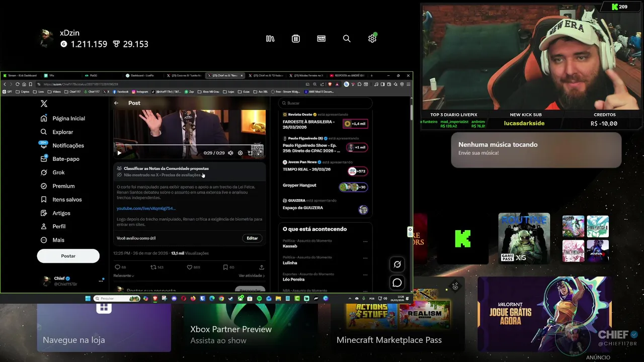Screen dimensions: 644x362
Task: Open Valorant Jogue Grátis Agora ad
Action: (545, 314)
